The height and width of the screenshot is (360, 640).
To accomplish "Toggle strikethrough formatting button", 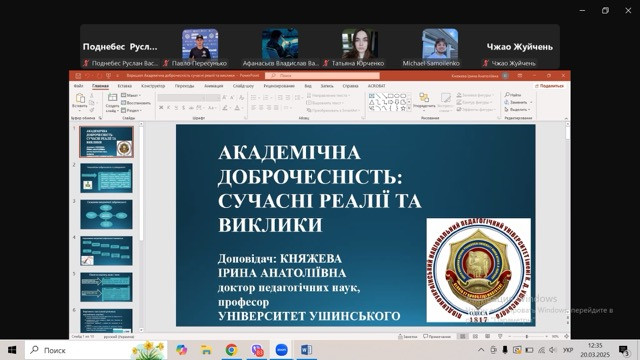I will coord(191,108).
